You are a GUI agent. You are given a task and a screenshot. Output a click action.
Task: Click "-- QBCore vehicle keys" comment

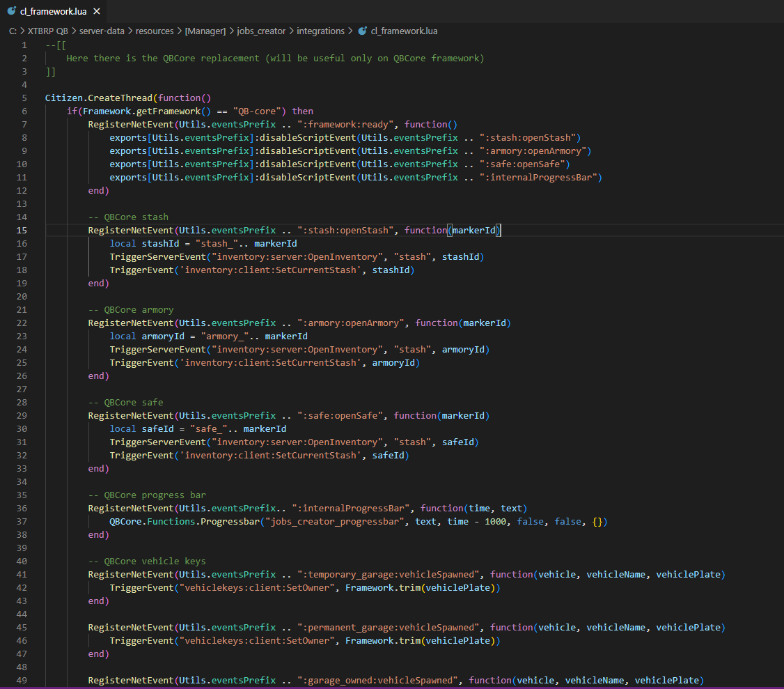coord(147,562)
